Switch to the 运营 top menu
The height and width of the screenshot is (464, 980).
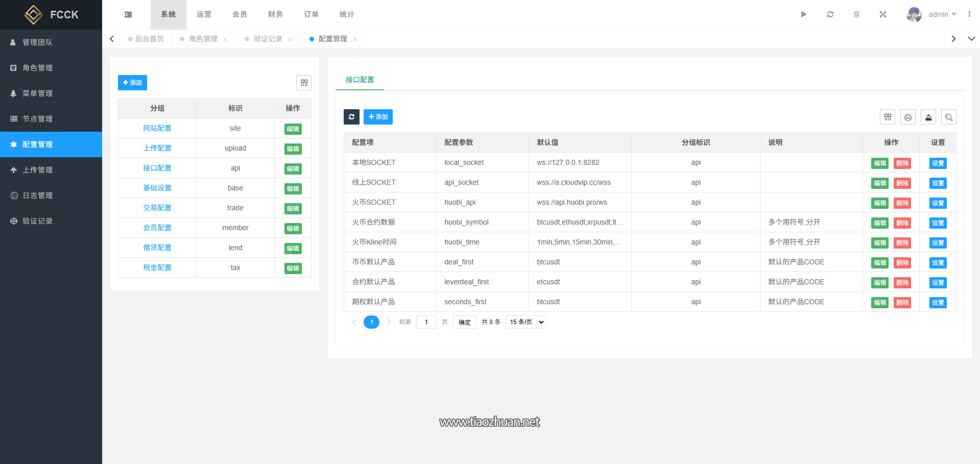(x=204, y=15)
